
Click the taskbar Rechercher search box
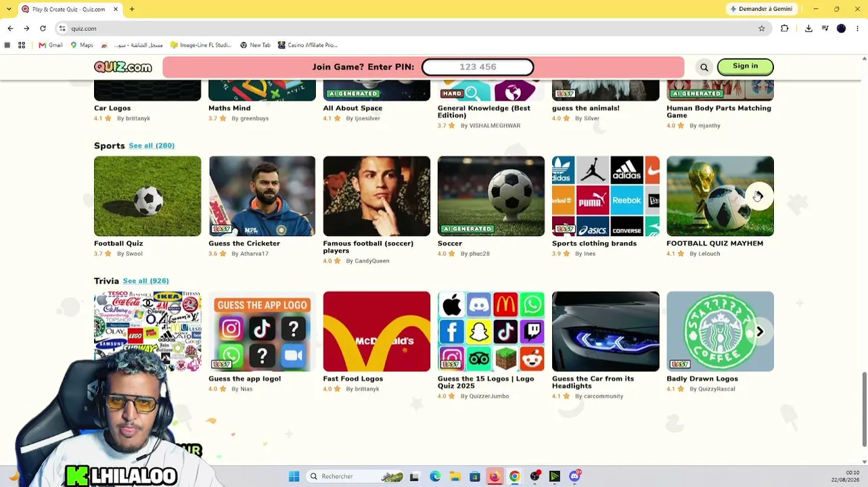pos(355,476)
